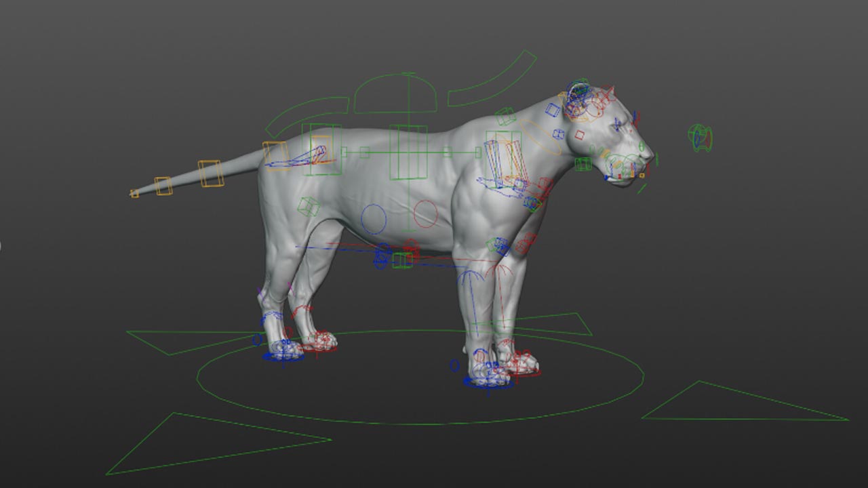The image size is (868, 488).
Task: Select the green cube control under the belly
Action: click(402, 260)
